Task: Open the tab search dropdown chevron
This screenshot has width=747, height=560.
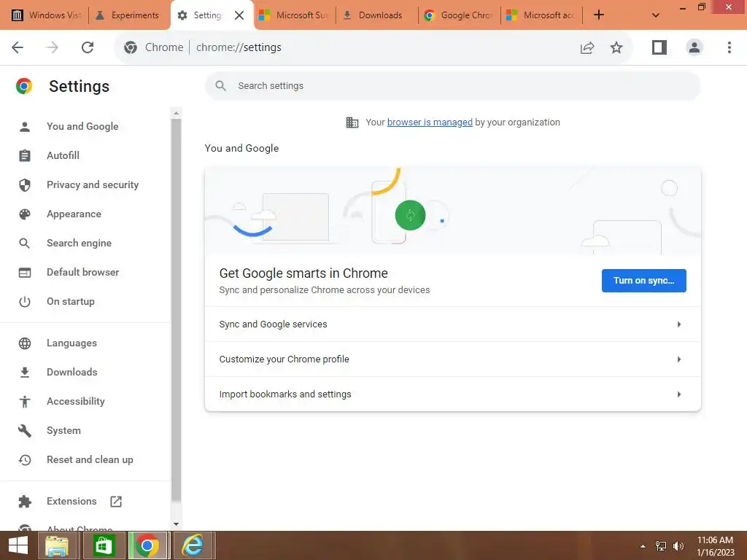Action: pyautogui.click(x=656, y=15)
